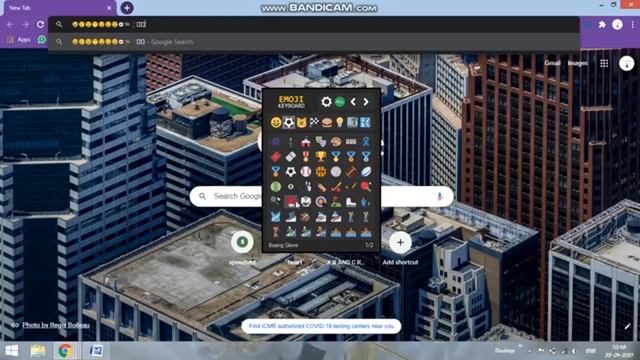Insert the golf flag in hole emoji

pos(336,201)
